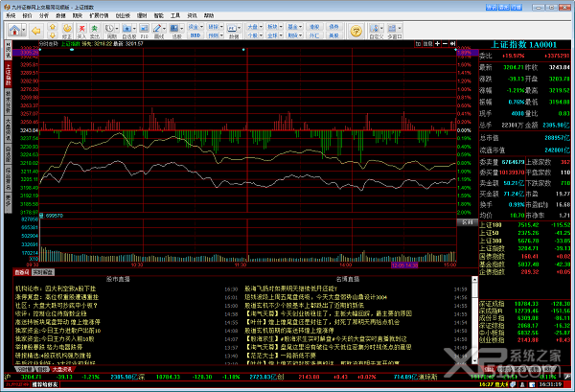Click the news panel vertical scrollbar

tap(474, 320)
